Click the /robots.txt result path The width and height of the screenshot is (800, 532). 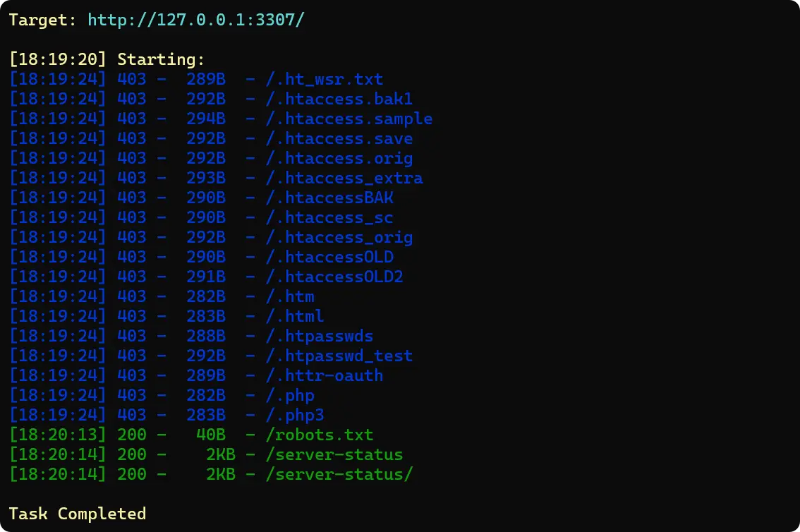pos(320,435)
